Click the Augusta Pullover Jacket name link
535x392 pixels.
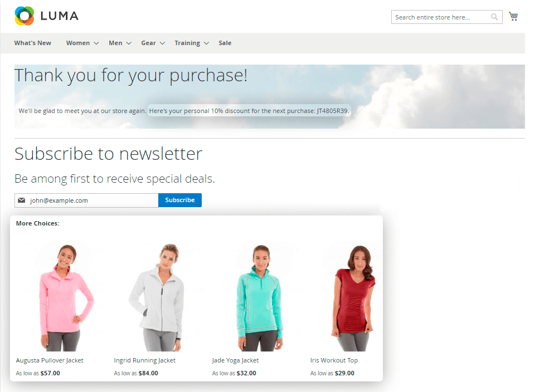tap(50, 360)
